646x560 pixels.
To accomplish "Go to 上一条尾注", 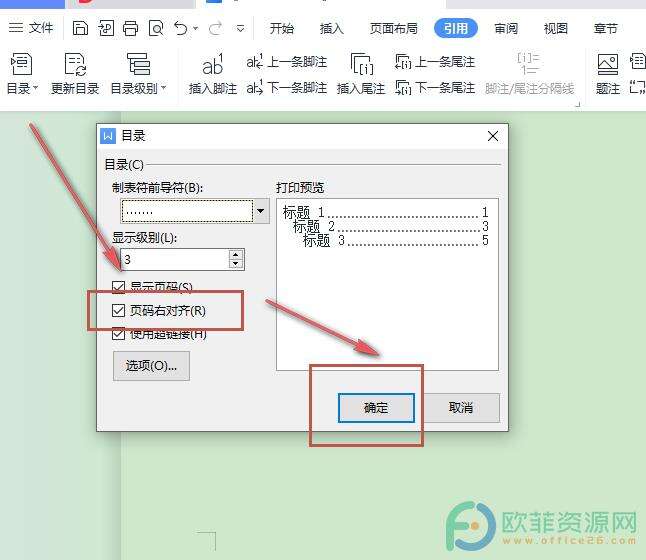I will [x=435, y=62].
